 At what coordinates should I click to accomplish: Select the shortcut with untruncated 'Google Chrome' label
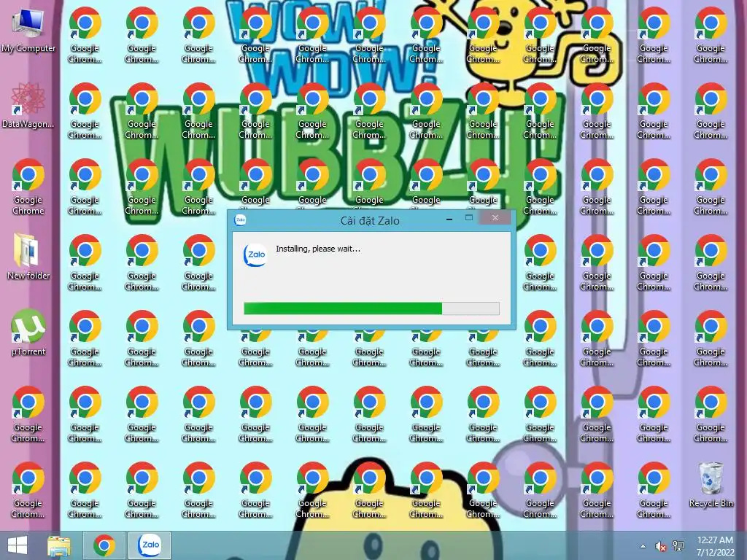coord(28,187)
